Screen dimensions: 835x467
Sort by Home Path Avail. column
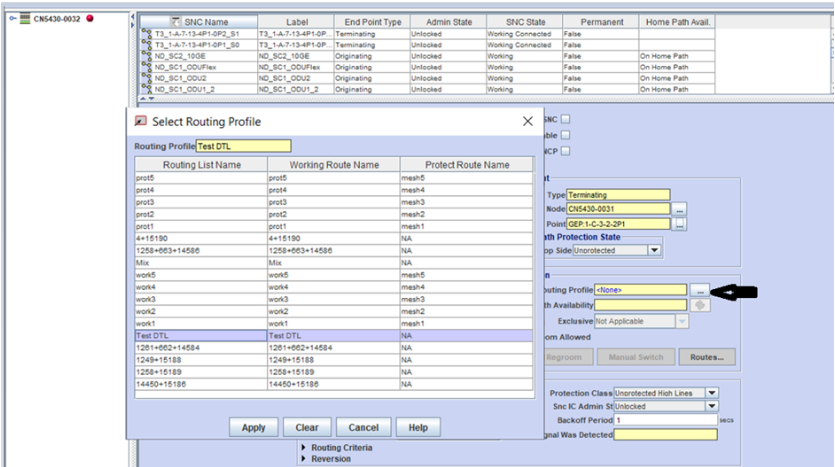point(677,22)
